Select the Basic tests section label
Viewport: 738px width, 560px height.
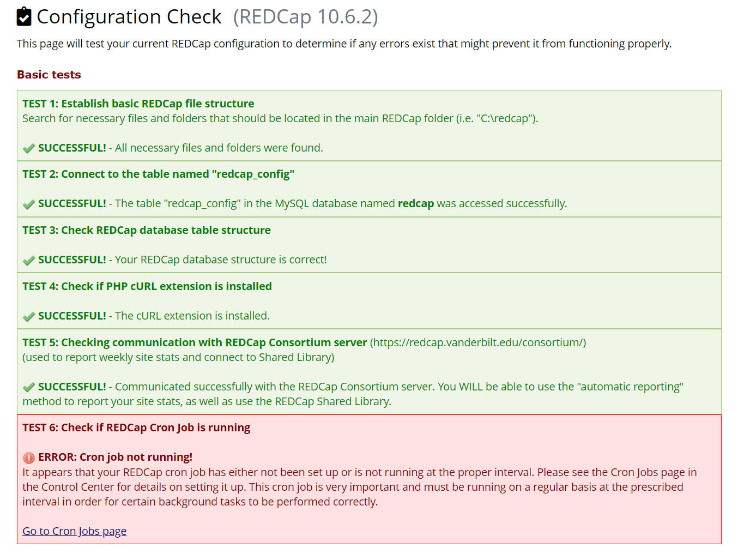pos(49,75)
